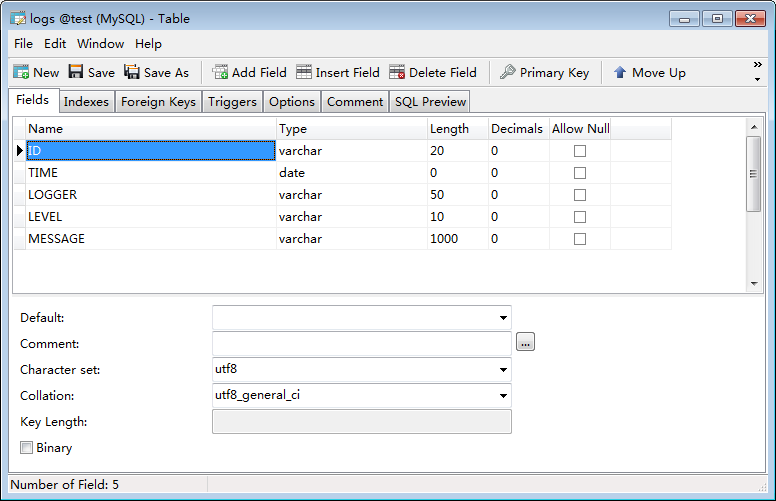Switch to the Comment tab
Viewport: 776px width, 501px height.
[x=355, y=101]
